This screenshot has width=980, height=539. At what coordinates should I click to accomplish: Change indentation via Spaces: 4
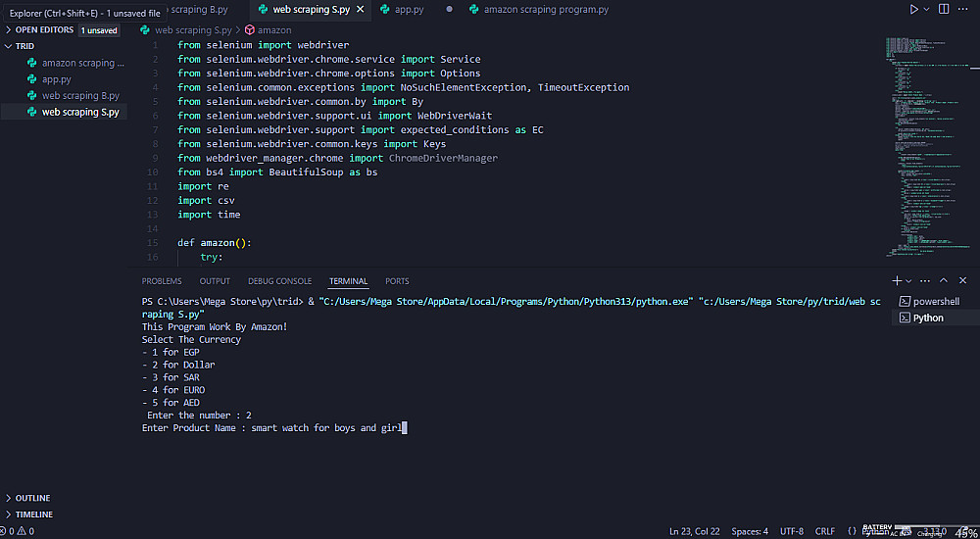(x=750, y=531)
